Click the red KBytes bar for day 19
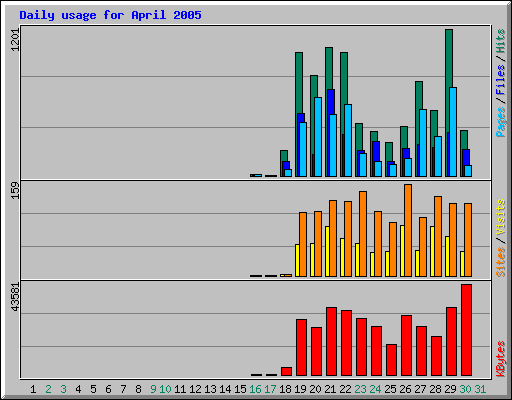The height and width of the screenshot is (400, 512). tap(302, 348)
